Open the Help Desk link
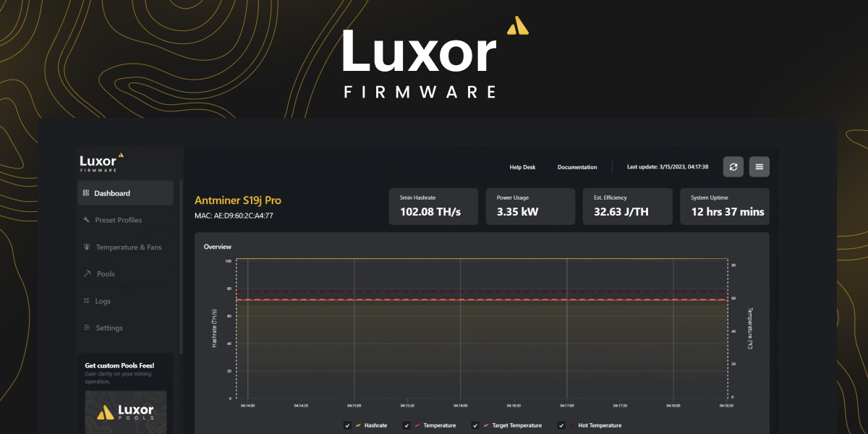Image resolution: width=868 pixels, height=434 pixels. tap(522, 166)
